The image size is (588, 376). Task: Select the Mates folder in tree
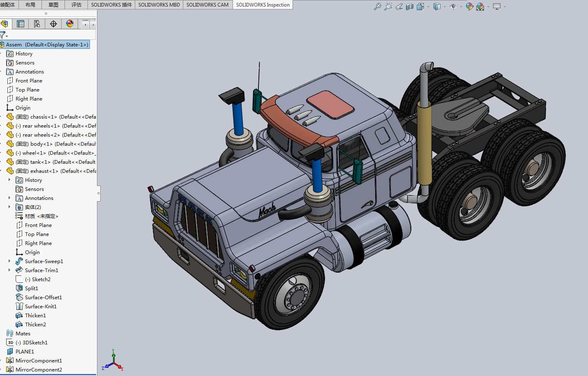point(23,333)
